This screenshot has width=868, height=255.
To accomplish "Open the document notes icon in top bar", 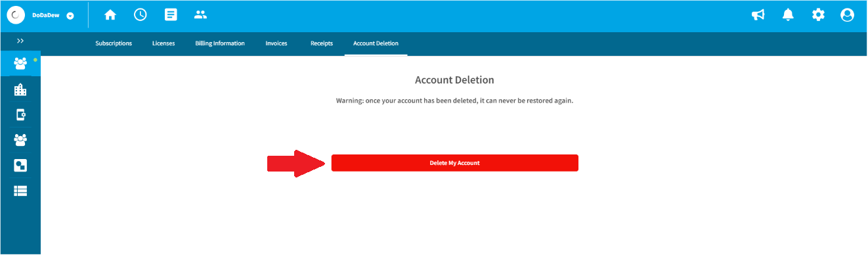I will [171, 14].
